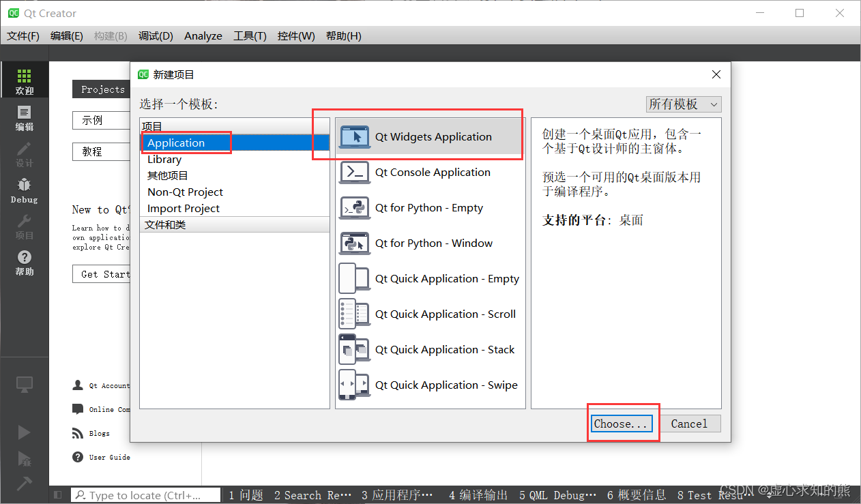The height and width of the screenshot is (504, 861).
Task: Click the 文件和类 section header
Action: point(235,224)
